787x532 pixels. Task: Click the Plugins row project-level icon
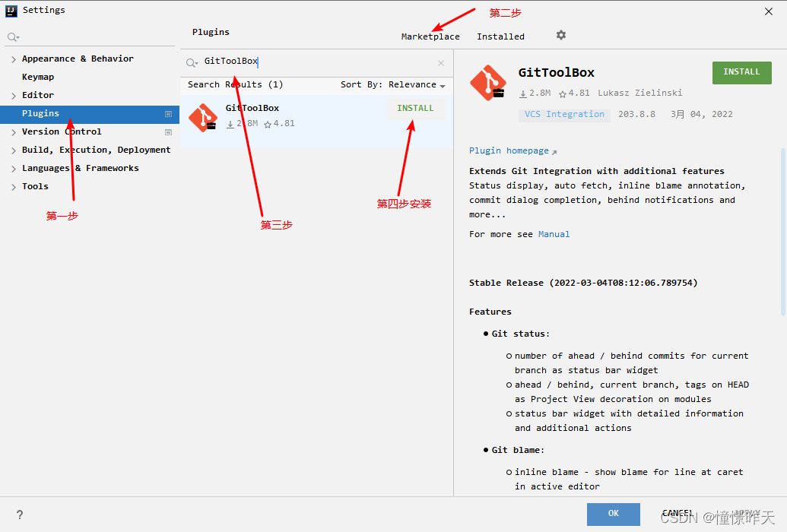pos(169,114)
